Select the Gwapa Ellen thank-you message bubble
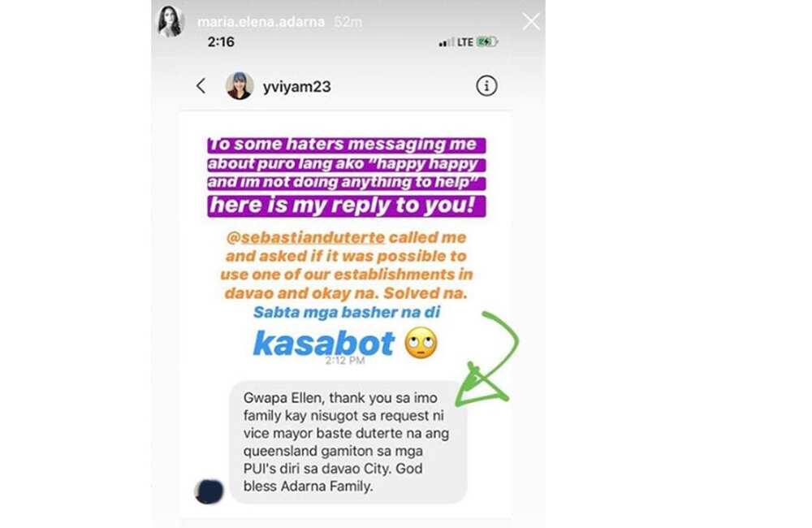This screenshot has height=528, width=812. [x=348, y=442]
